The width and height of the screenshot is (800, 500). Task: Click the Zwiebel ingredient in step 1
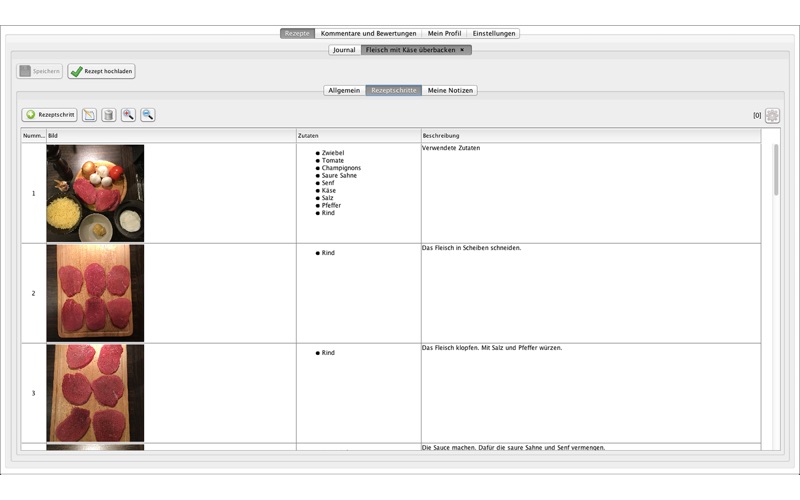[333, 153]
